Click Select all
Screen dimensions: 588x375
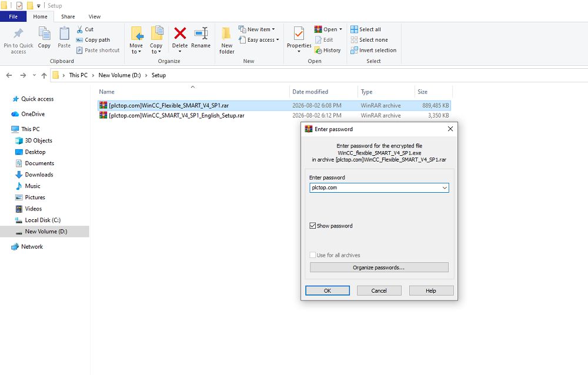click(366, 29)
